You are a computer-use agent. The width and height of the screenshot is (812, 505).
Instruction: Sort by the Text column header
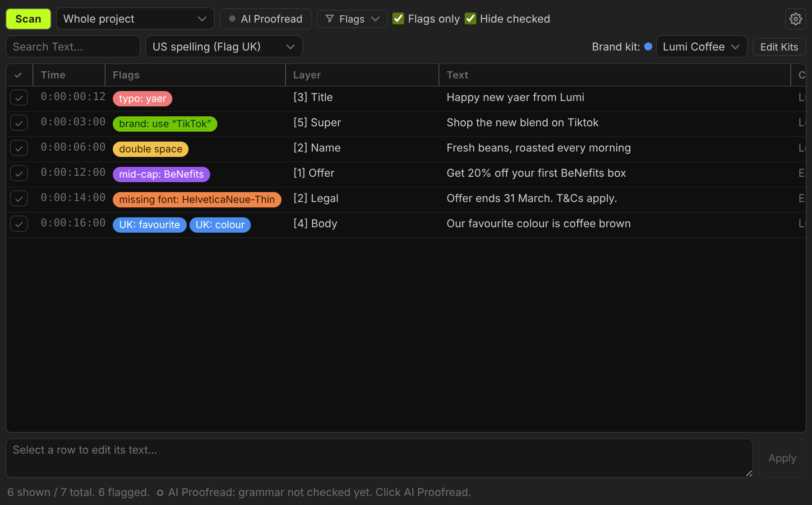(615, 75)
